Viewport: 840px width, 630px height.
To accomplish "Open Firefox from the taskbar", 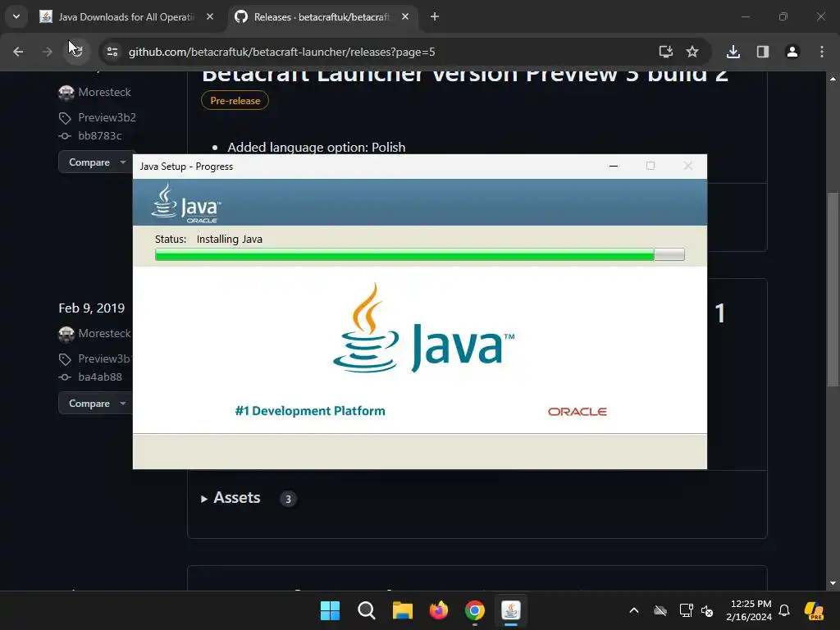I will (439, 610).
